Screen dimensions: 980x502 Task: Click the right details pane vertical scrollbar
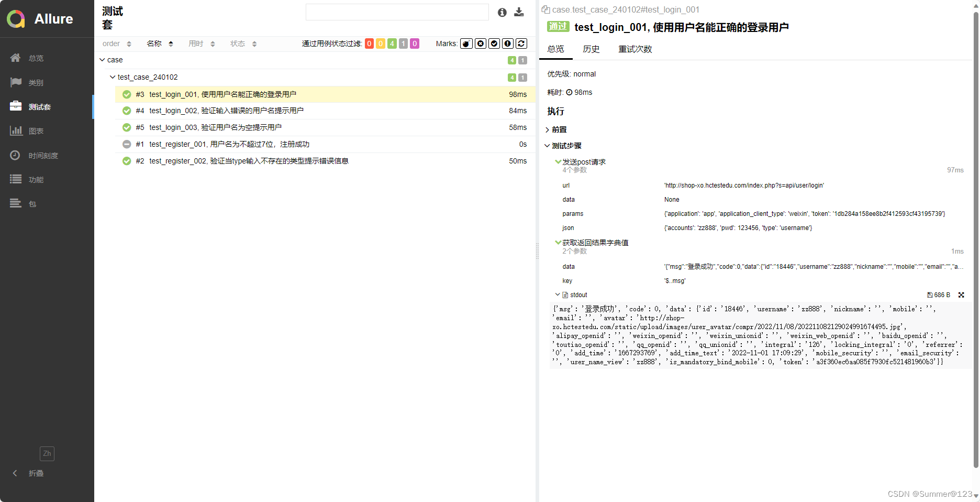pos(976,239)
